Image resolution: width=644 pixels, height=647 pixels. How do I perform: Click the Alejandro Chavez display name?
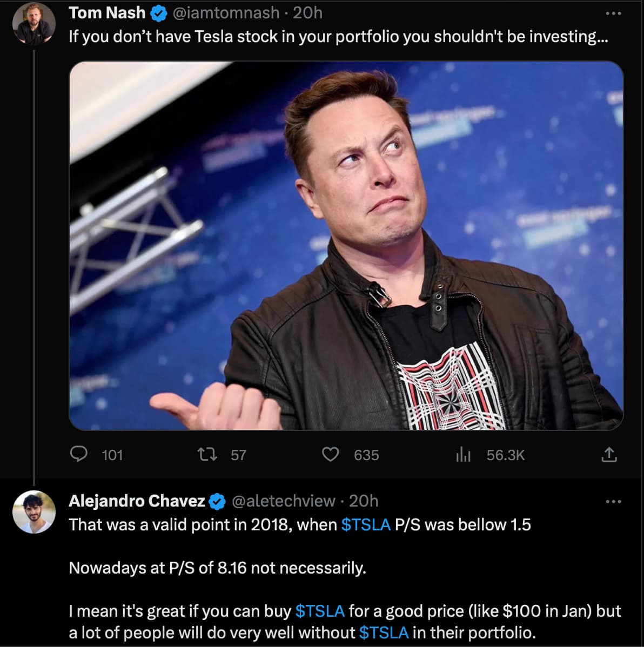pyautogui.click(x=137, y=501)
